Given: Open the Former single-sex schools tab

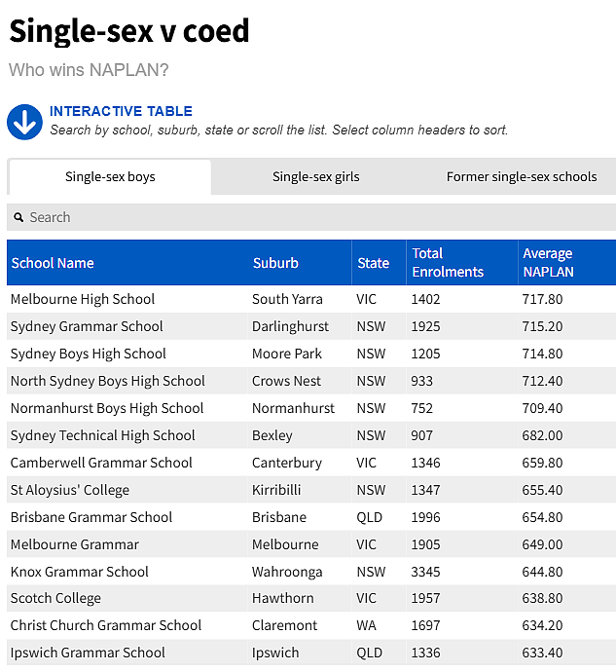Looking at the screenshot, I should click(522, 177).
